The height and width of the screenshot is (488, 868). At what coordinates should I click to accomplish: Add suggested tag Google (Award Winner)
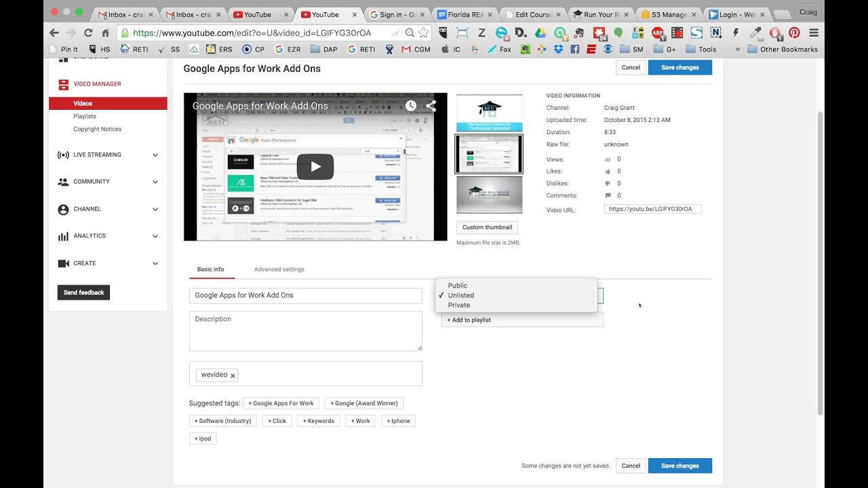tap(364, 403)
